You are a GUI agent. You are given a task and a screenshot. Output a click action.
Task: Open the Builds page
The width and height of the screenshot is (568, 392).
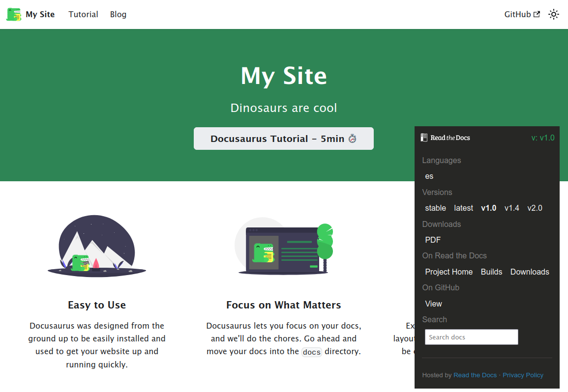(x=492, y=272)
